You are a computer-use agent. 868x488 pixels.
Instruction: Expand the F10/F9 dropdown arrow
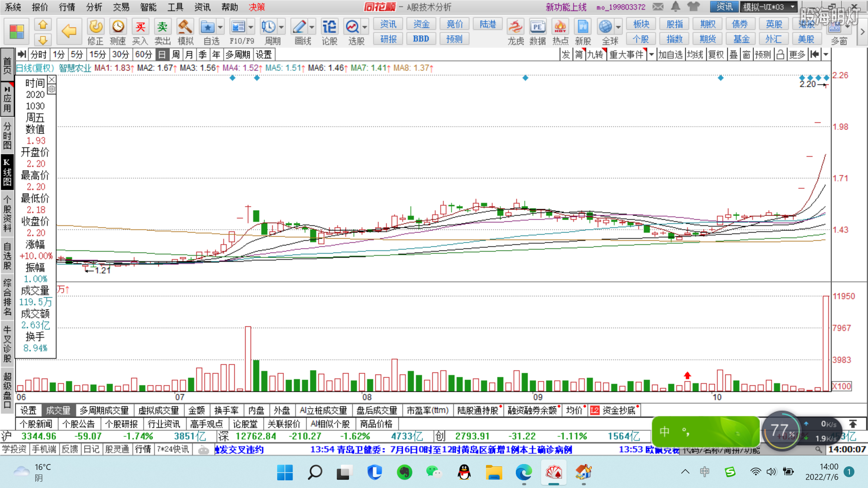tap(251, 27)
